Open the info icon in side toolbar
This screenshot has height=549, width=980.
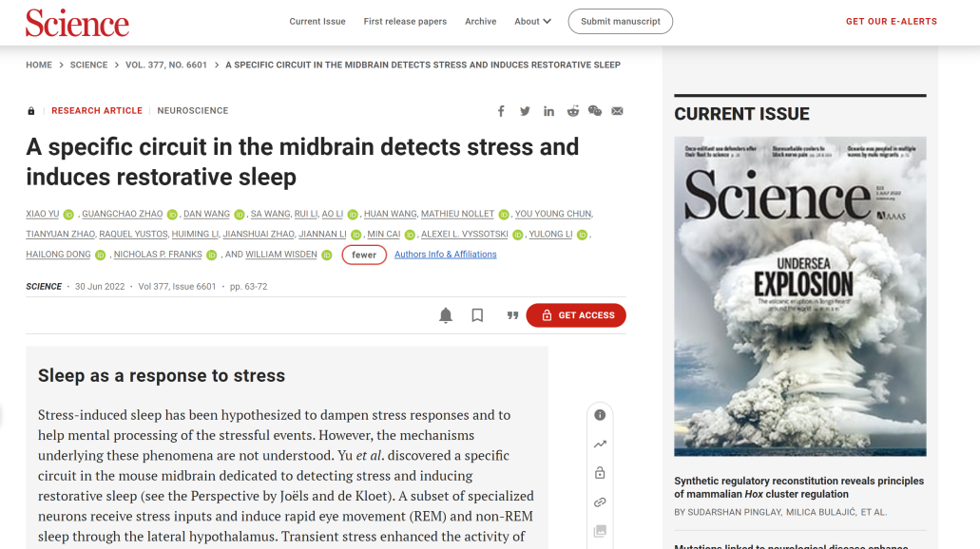pos(600,415)
